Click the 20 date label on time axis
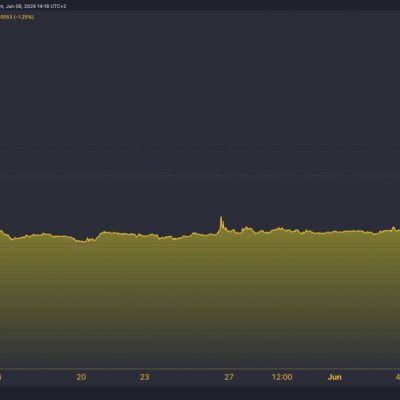 81,377
